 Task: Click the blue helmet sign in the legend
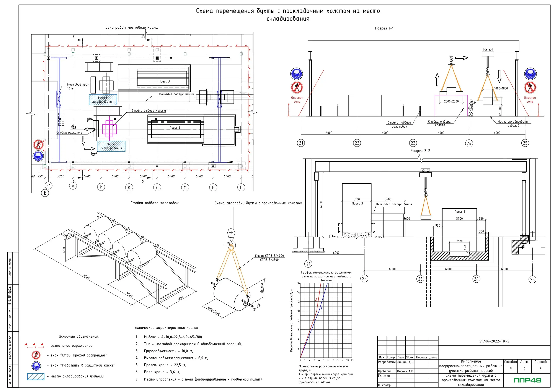[36, 365]
